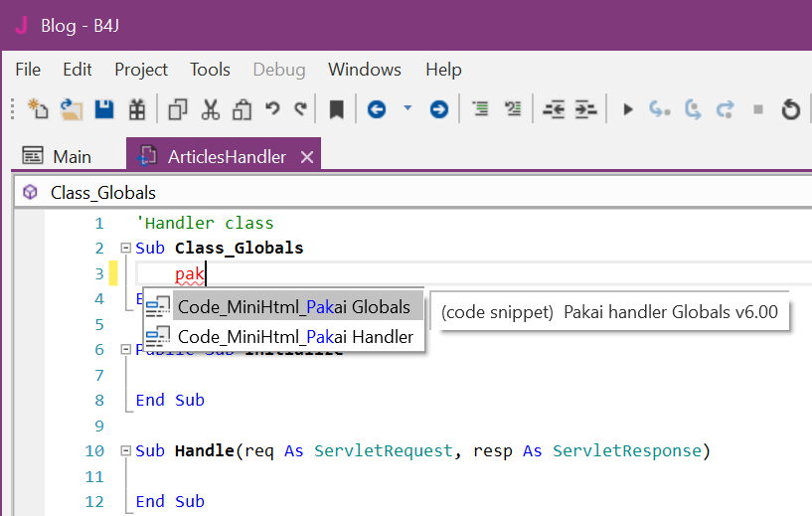Close the ArticlesHandler tab
This screenshot has width=812, height=516.
tap(307, 156)
